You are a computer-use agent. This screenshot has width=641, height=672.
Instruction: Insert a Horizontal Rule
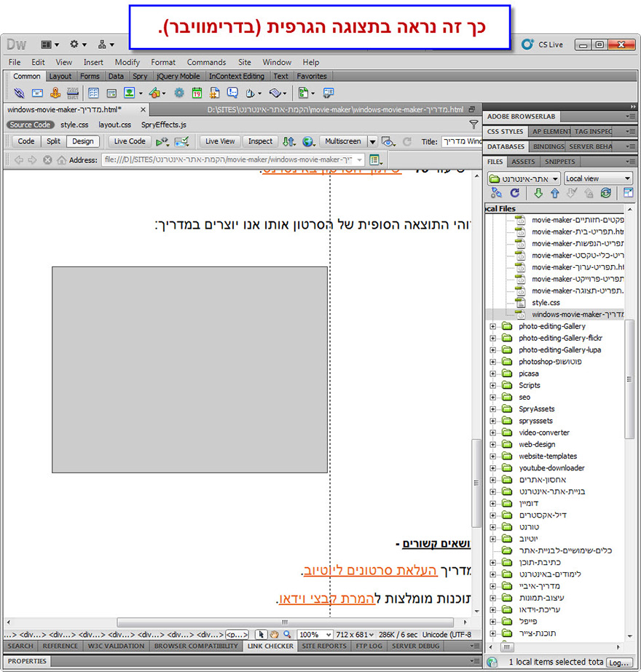pos(73,92)
